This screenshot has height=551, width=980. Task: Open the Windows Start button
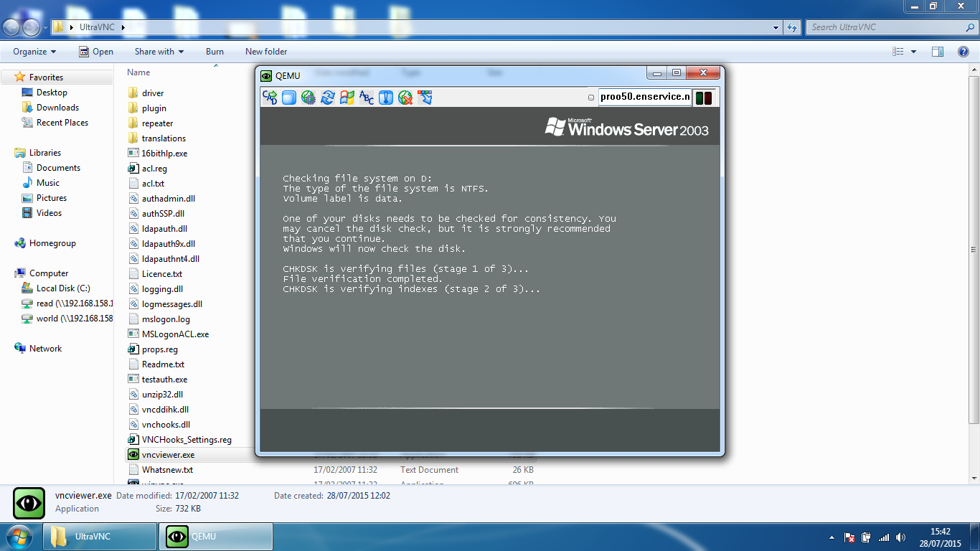pos(19,536)
